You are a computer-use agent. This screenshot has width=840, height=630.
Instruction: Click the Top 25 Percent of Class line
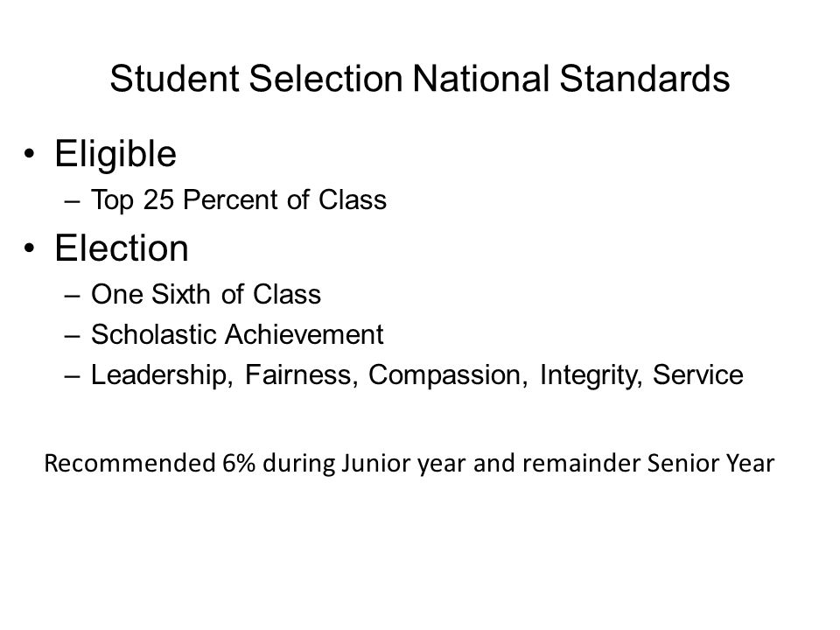point(238,200)
